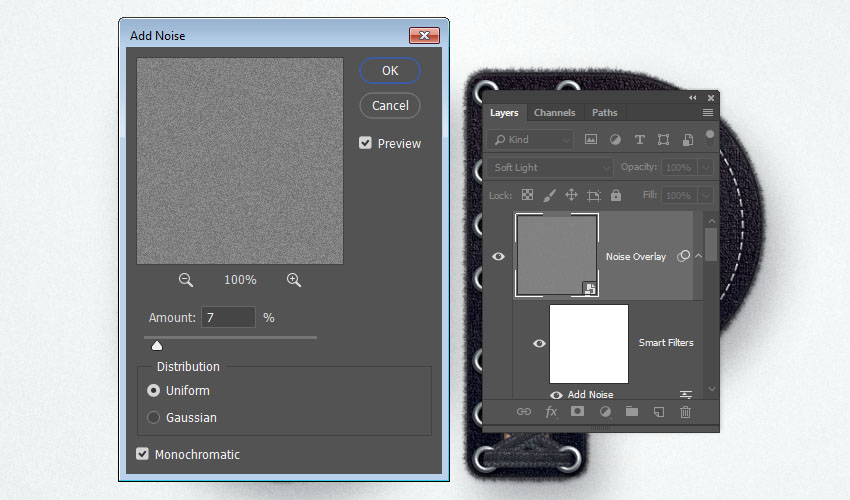Zoom out of the noise preview
Viewport: 850px width, 500px height.
(186, 280)
